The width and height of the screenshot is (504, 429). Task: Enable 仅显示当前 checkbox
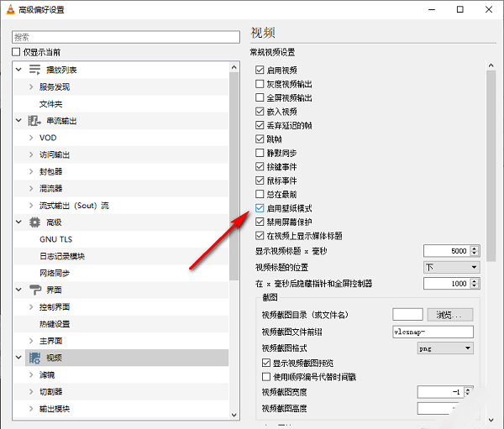point(16,52)
